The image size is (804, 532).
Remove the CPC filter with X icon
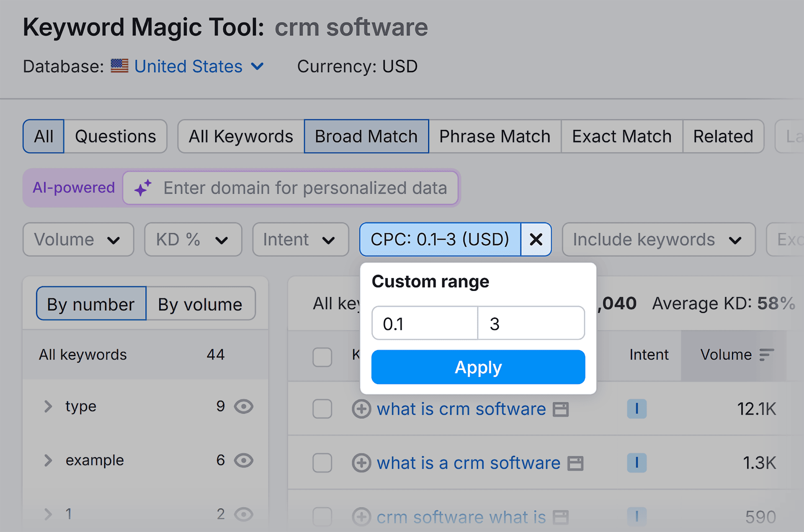(x=536, y=239)
